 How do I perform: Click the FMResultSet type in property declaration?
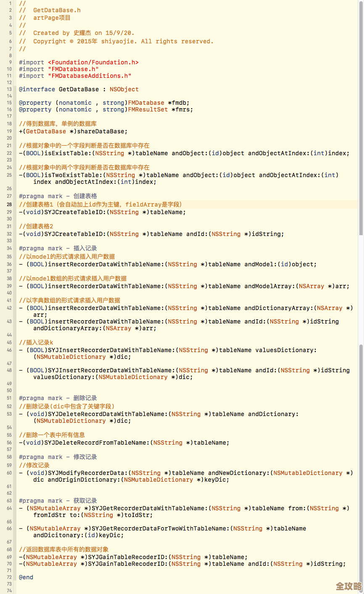click(148, 109)
